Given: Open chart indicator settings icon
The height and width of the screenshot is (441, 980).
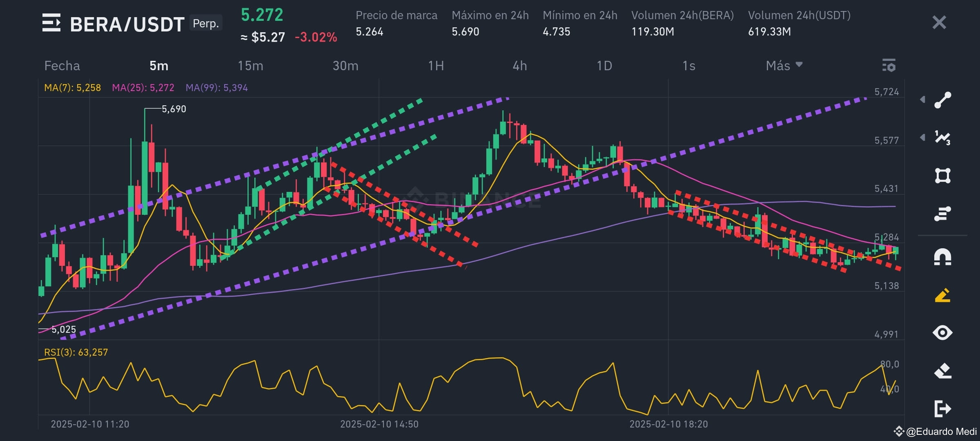Looking at the screenshot, I should 889,65.
